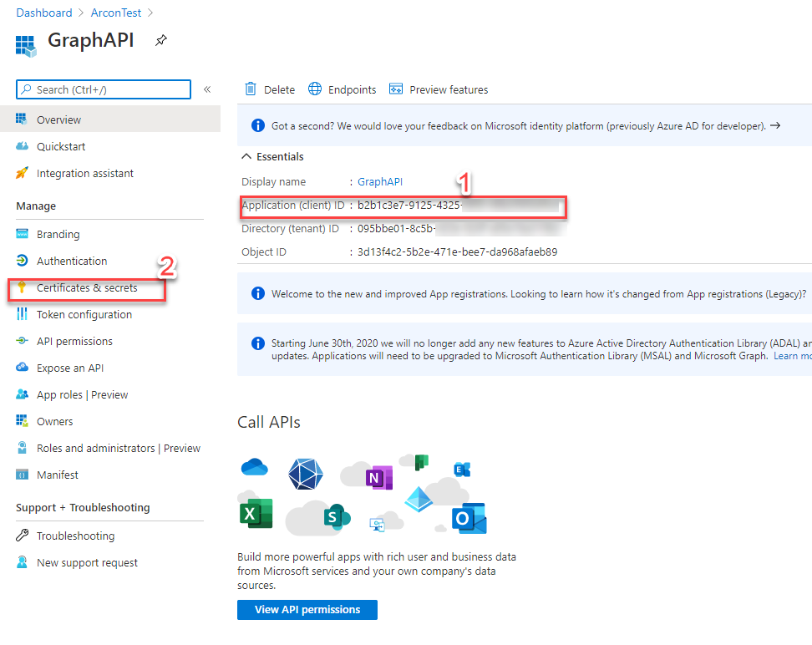Screen dimensions: 812x645
Task: Click the OneNote icon in Call APIs
Action: pos(379,478)
